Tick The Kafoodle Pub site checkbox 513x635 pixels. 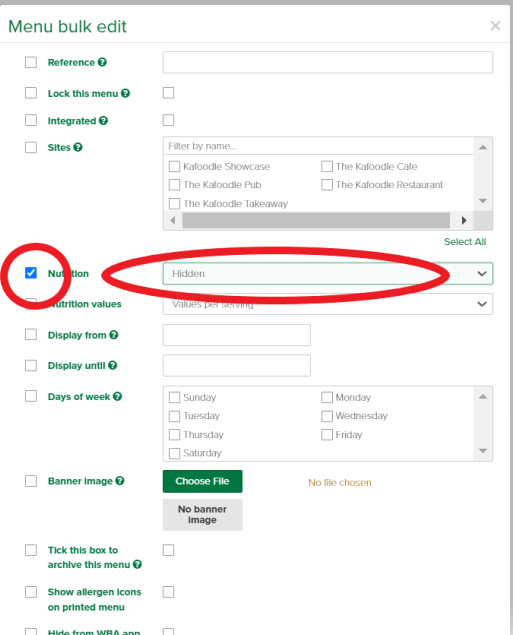[174, 185]
